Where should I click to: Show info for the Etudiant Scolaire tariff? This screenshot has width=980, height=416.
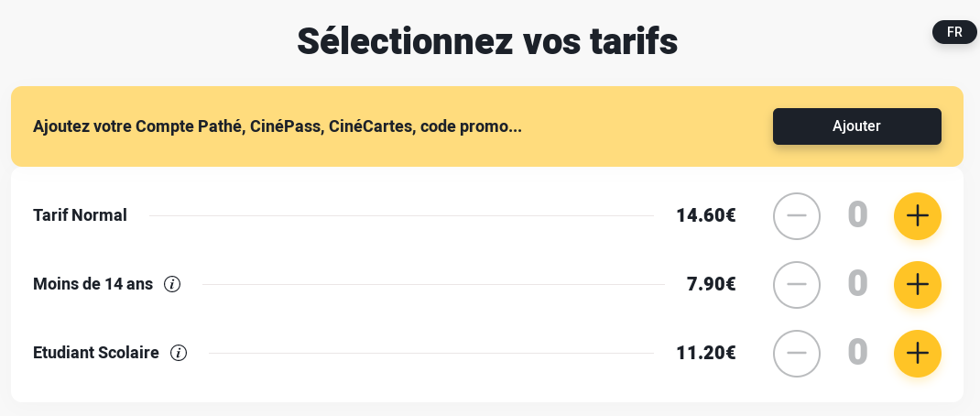[x=179, y=353]
